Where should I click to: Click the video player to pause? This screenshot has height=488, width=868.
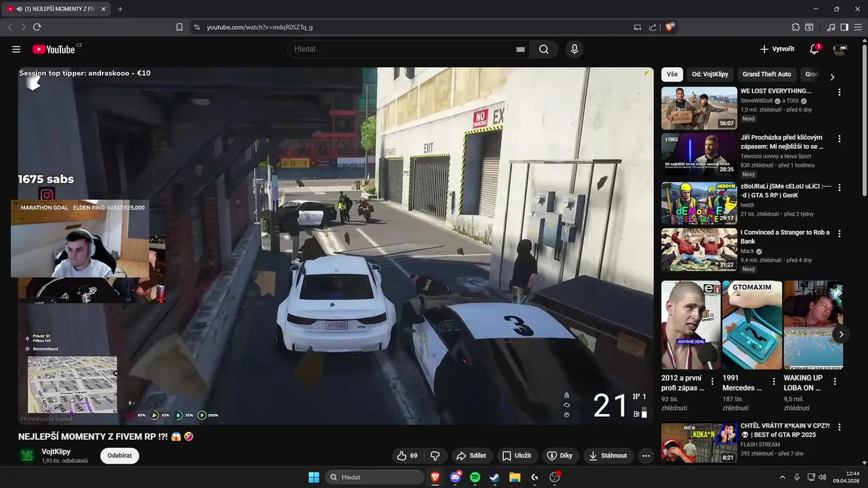pyautogui.click(x=336, y=245)
